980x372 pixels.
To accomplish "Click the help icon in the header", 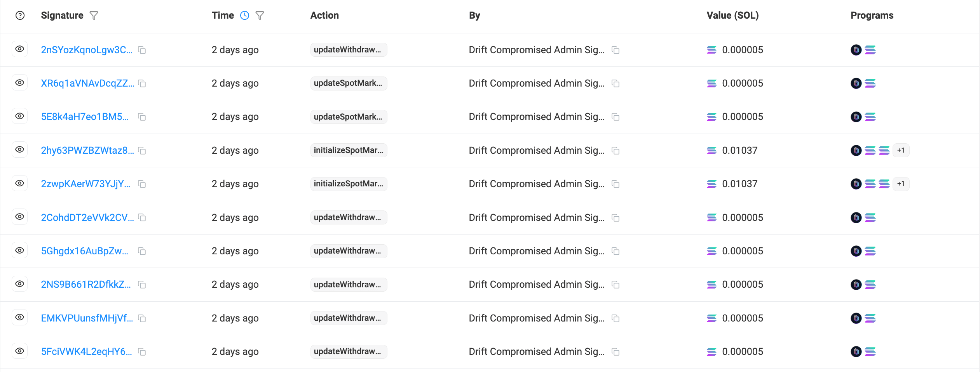I will point(19,16).
